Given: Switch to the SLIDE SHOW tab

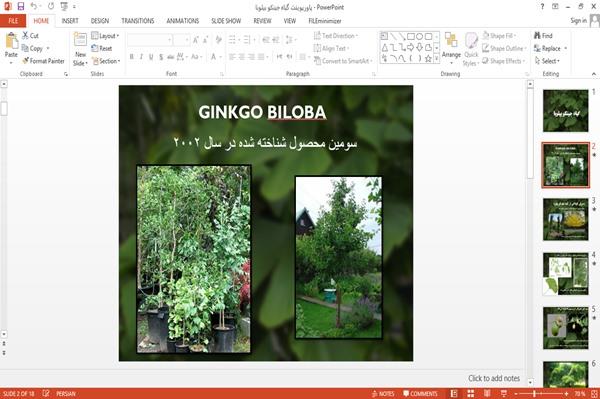Looking at the screenshot, I should (x=226, y=21).
